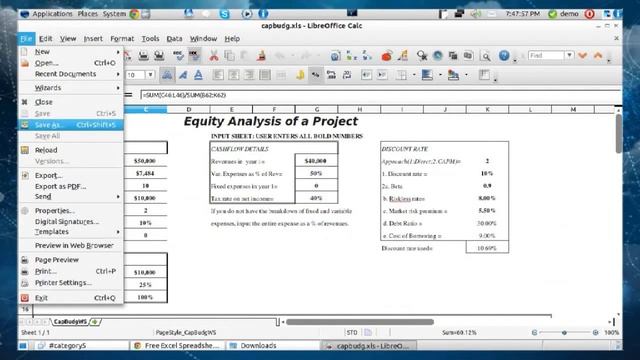Select Print... in File menu
640x360 pixels.
click(70, 271)
